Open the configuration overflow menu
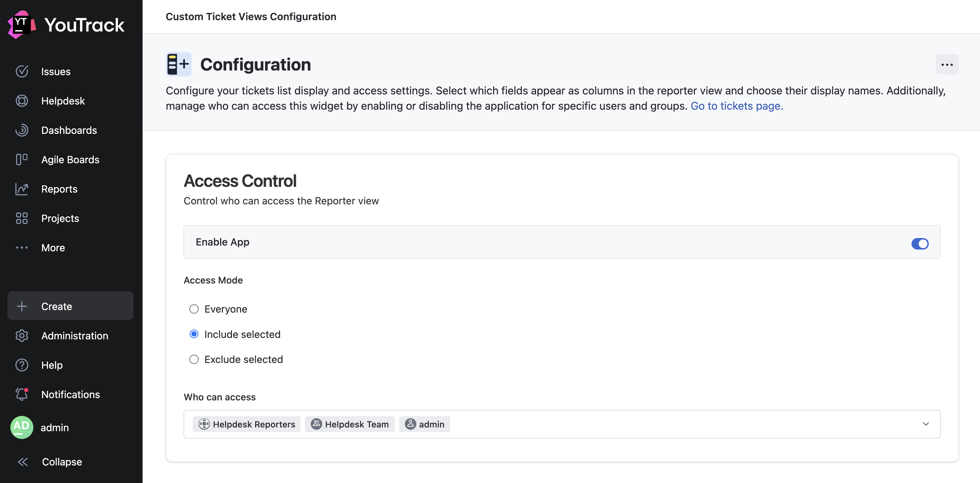This screenshot has height=483, width=980. coord(947,64)
